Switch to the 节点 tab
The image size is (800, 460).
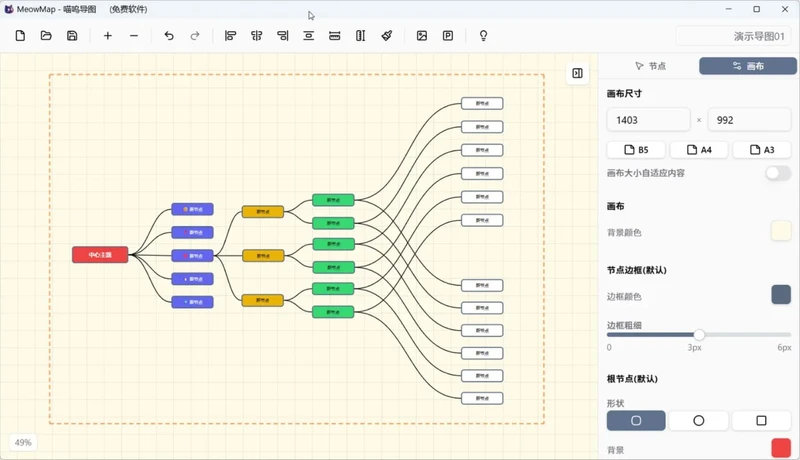[x=650, y=66]
